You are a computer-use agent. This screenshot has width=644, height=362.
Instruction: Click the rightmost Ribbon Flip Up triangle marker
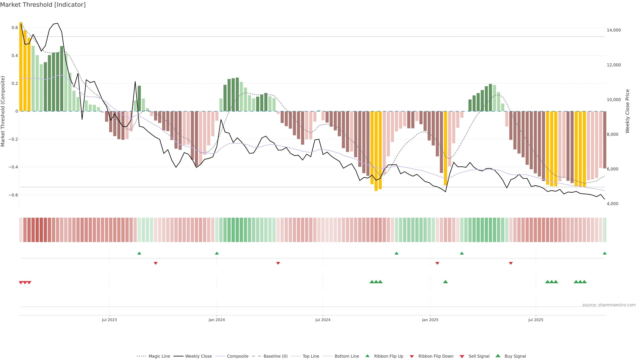click(604, 253)
